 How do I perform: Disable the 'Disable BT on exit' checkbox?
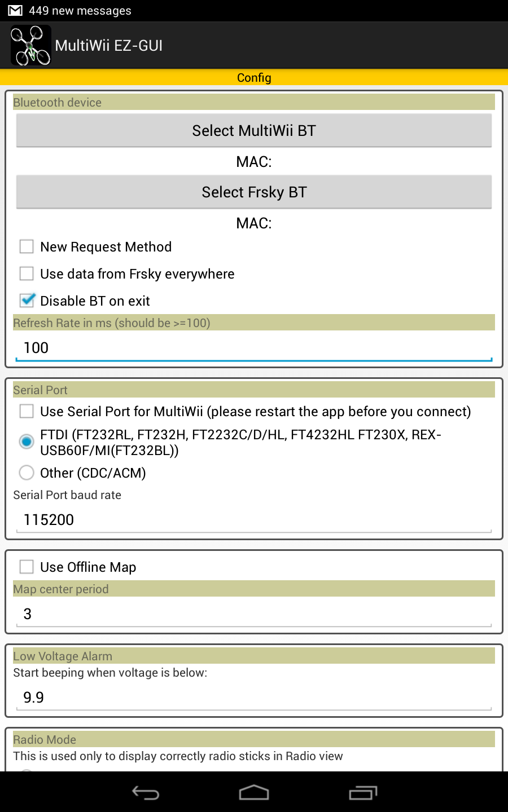pyautogui.click(x=26, y=300)
